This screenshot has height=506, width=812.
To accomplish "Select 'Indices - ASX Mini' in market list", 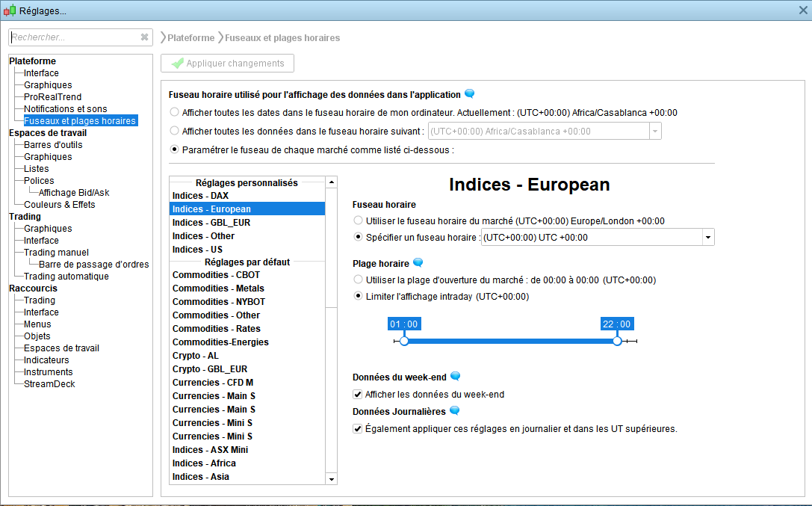I will pos(247,450).
